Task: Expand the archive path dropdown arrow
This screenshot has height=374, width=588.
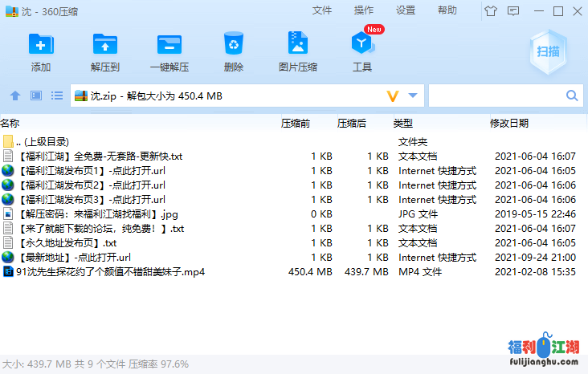Action: (413, 96)
